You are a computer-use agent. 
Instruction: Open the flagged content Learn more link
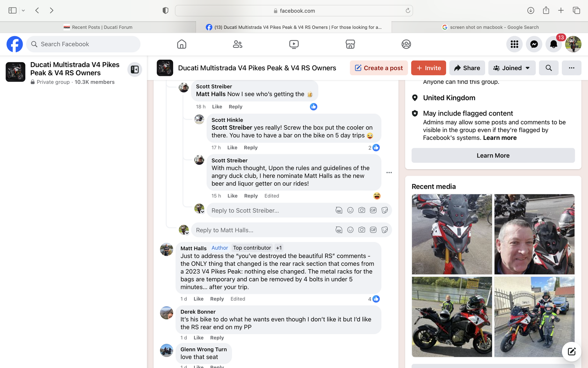(x=500, y=138)
